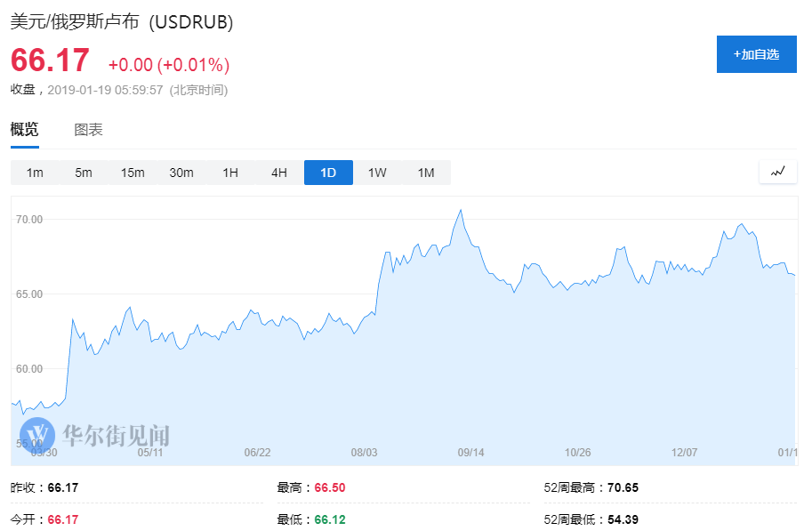Select the 5m timeframe
Screen dimensions: 812x531
tap(84, 173)
